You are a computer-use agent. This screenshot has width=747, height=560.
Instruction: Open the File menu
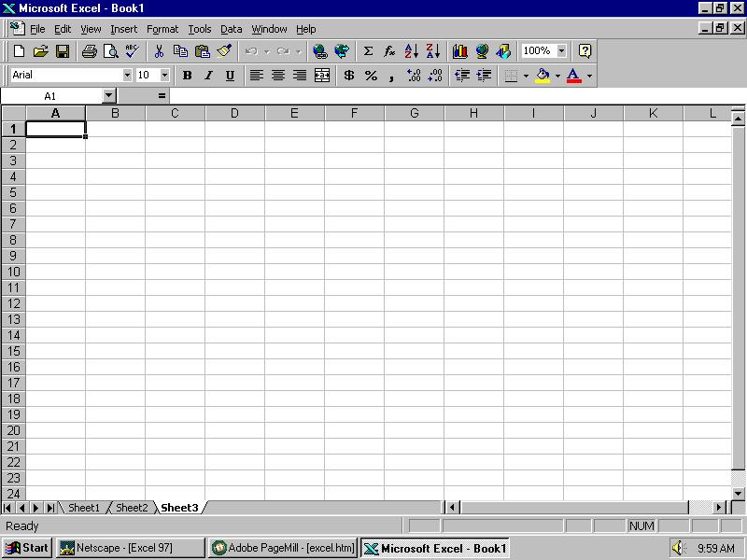pos(37,29)
